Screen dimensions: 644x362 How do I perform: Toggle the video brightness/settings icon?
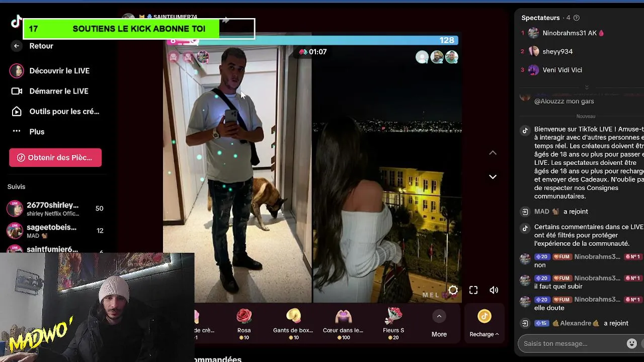coord(453,290)
